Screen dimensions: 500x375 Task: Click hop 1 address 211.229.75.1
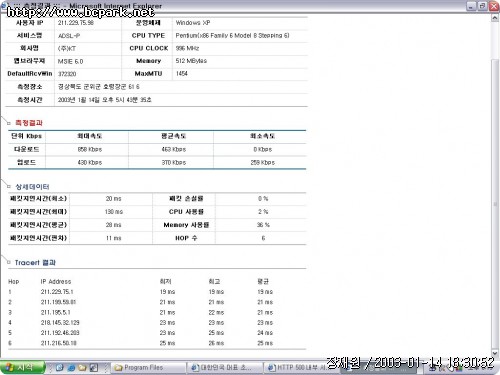[x=57, y=292]
